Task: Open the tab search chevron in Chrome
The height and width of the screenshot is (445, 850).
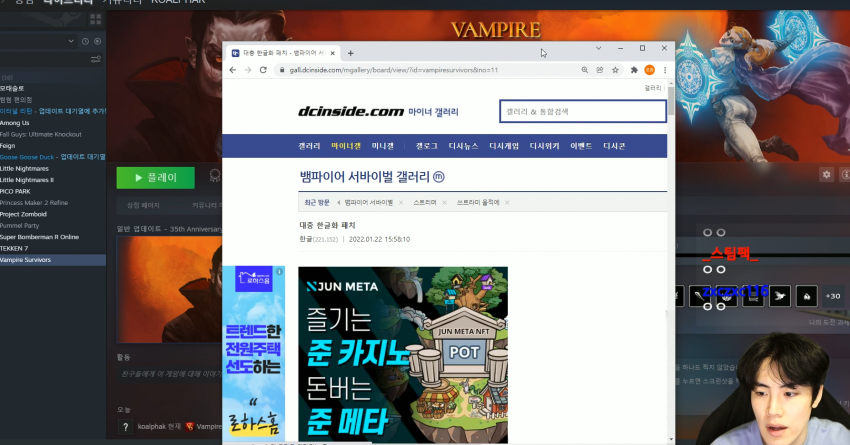Action: (x=598, y=48)
